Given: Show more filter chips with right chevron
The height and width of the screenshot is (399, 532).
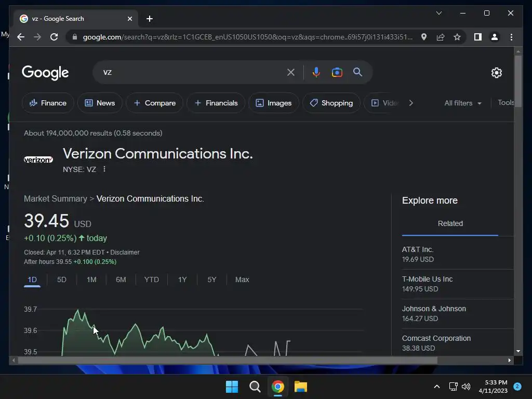Looking at the screenshot, I should [x=411, y=103].
